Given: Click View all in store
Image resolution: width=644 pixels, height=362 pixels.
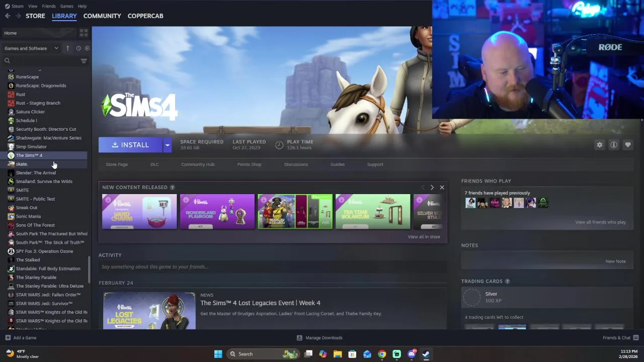Looking at the screenshot, I should [424, 237].
